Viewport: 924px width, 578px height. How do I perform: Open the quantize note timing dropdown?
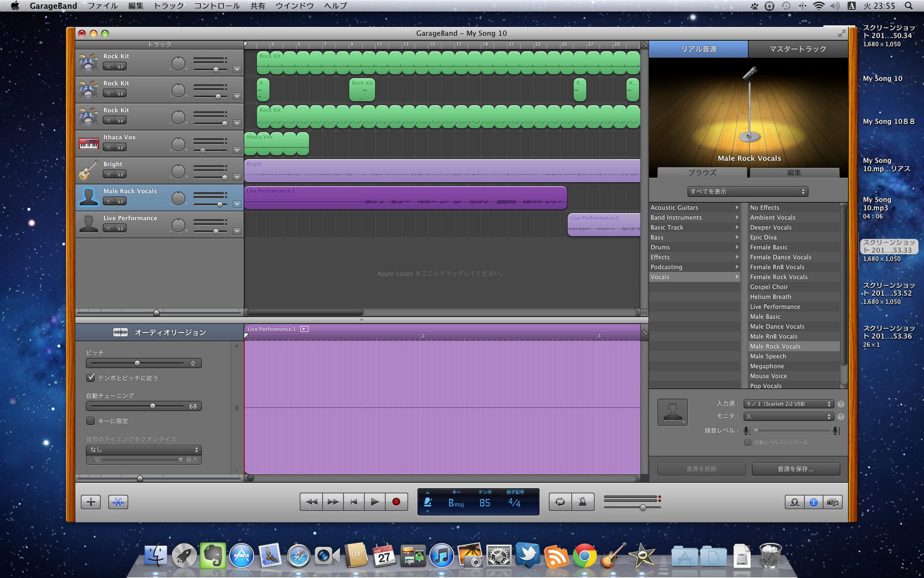tap(144, 450)
